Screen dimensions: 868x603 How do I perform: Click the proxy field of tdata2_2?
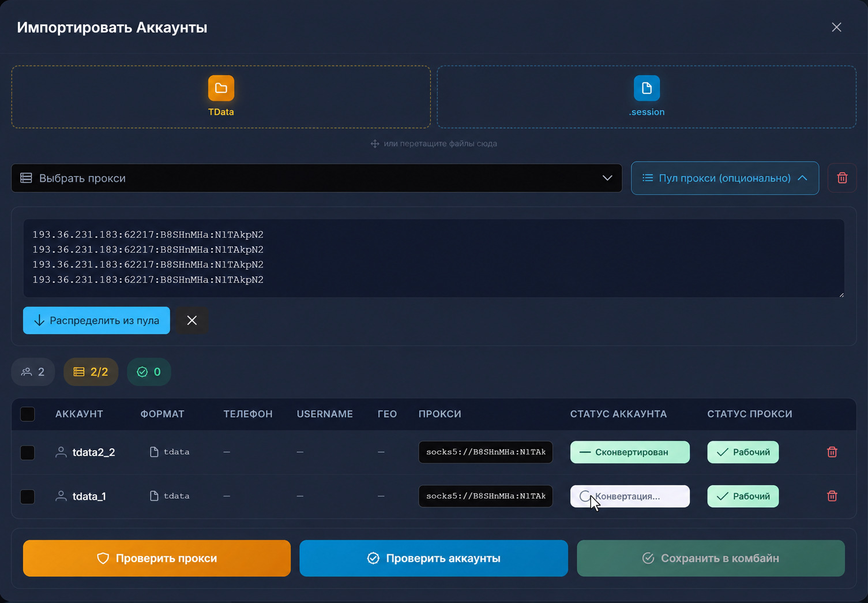[486, 452]
